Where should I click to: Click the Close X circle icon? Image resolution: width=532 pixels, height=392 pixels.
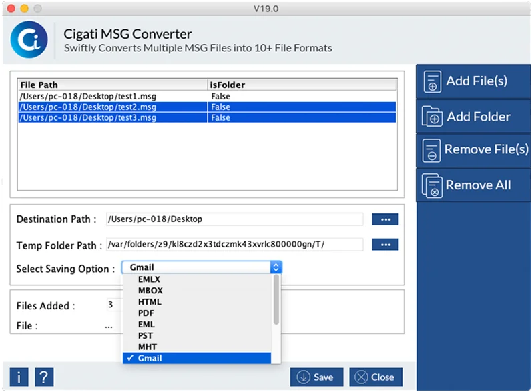pos(361,377)
